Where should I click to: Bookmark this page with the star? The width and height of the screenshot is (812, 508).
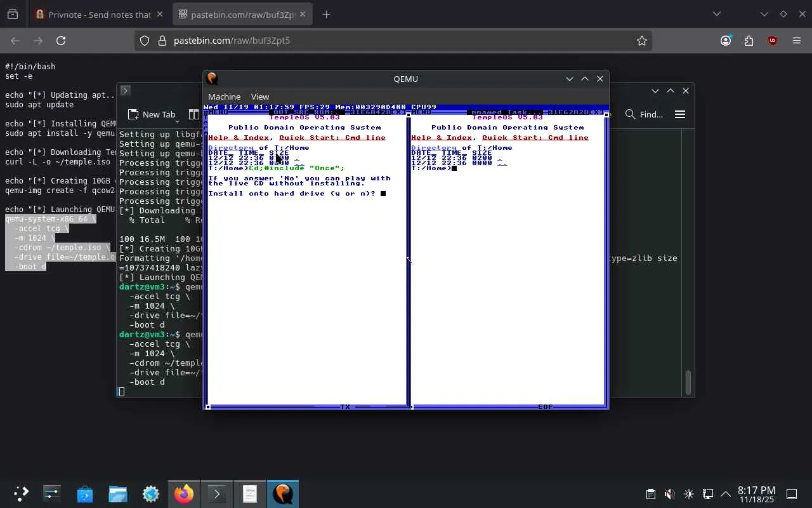click(x=642, y=41)
